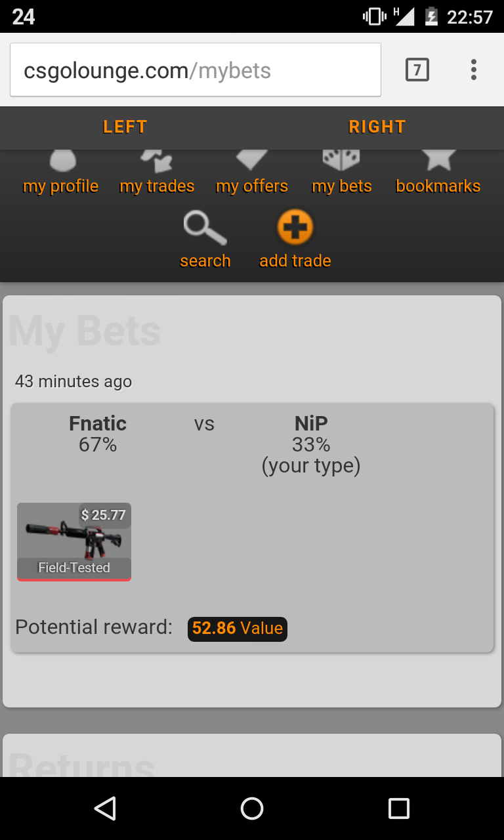This screenshot has width=504, height=840.
Task: Tap the NiP team name
Action: click(311, 423)
